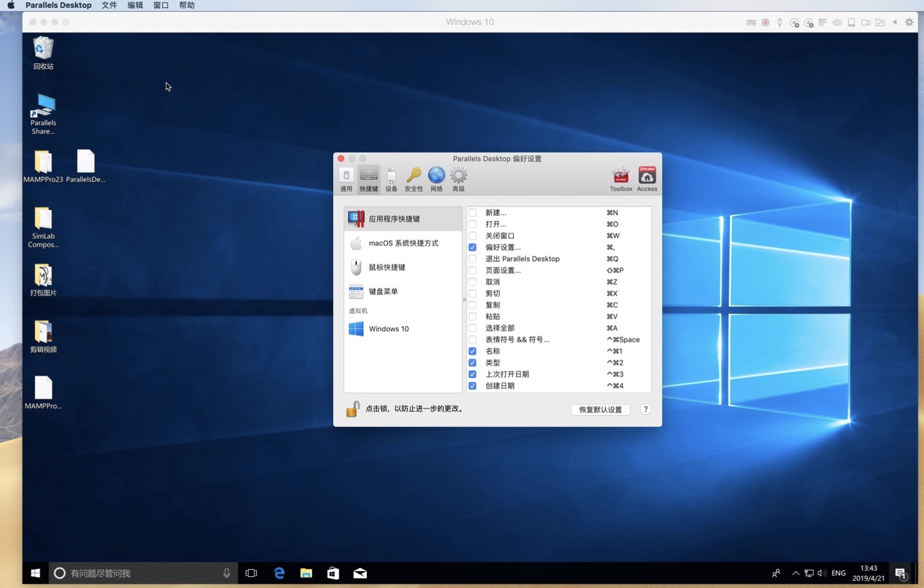Uncheck the 偏好设置... shortcut checkbox
Image resolution: width=924 pixels, height=588 pixels.
pyautogui.click(x=472, y=247)
